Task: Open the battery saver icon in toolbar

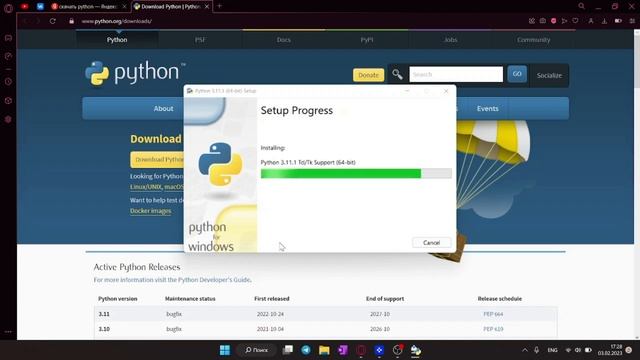Action: 618,21
